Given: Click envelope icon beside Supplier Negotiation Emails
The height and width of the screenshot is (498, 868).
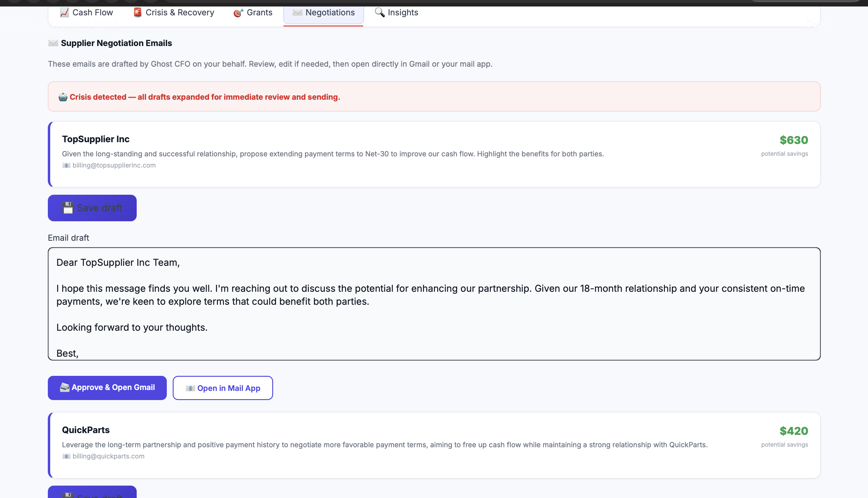Looking at the screenshot, I should (53, 43).
